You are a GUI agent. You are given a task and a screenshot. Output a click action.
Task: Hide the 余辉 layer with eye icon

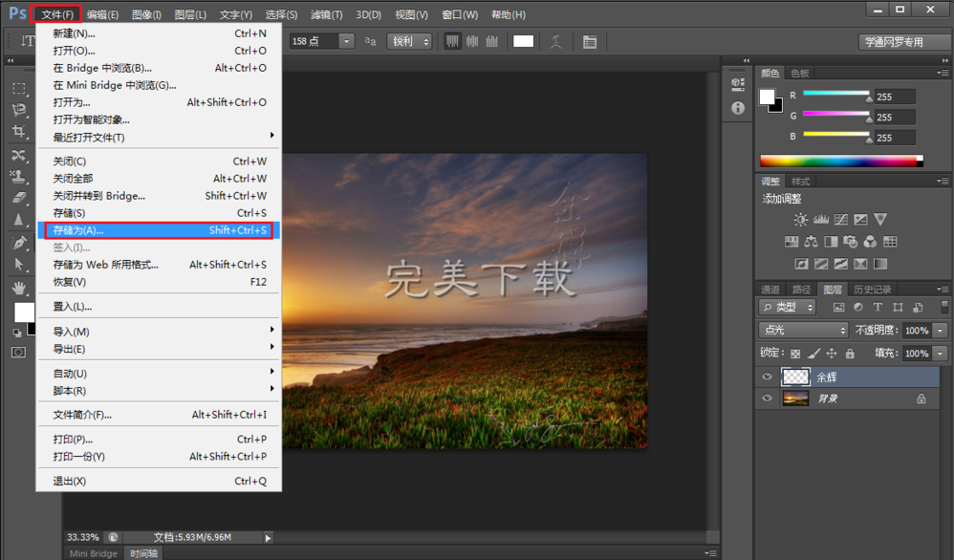tap(767, 377)
